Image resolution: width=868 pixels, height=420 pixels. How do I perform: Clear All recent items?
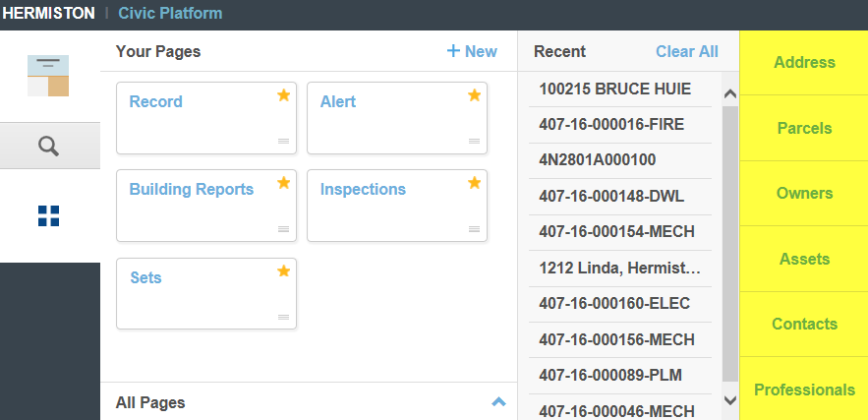686,51
